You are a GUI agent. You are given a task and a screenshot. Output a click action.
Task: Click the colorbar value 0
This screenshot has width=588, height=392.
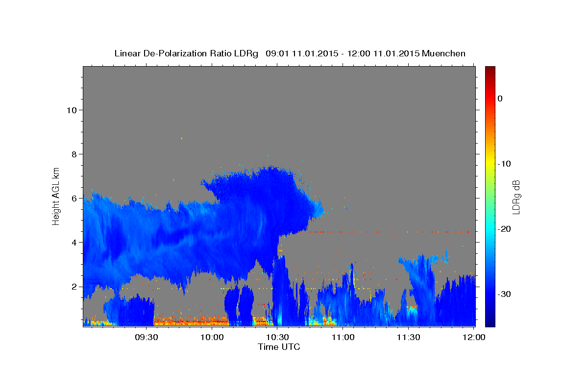coord(500,98)
